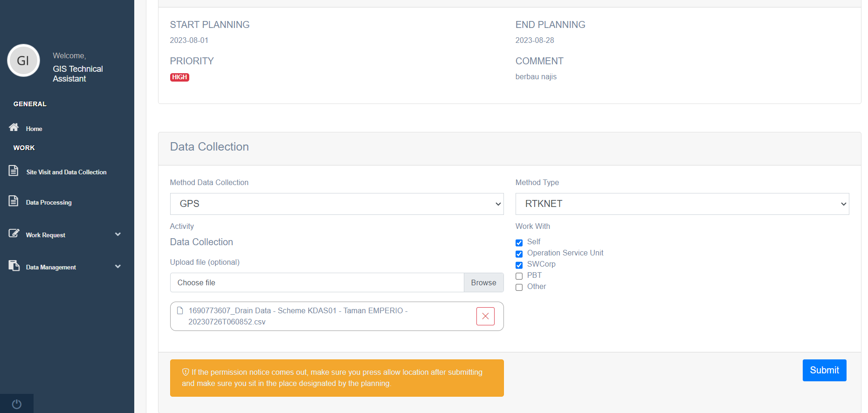
Task: Open the Method Type RTKNET dropdown
Action: (682, 204)
